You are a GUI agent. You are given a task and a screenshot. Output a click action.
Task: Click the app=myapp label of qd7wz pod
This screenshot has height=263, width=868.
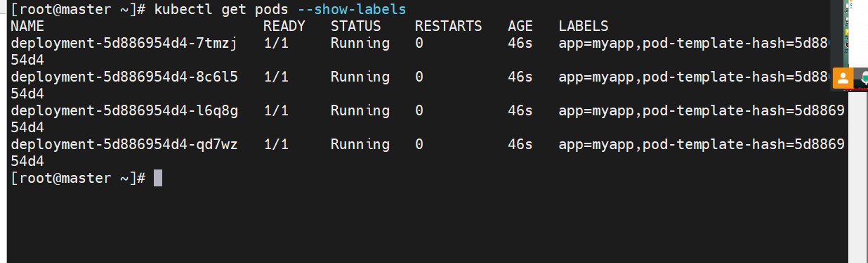click(x=596, y=144)
